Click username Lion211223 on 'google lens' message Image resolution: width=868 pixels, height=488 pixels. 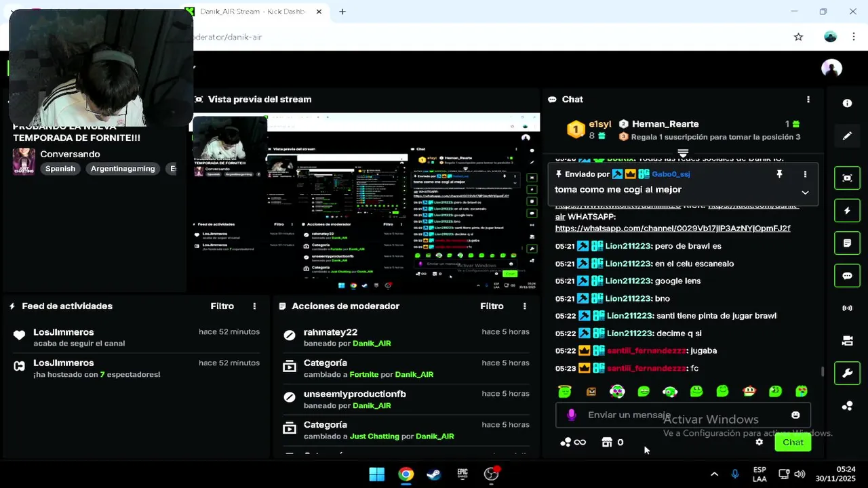click(628, 281)
